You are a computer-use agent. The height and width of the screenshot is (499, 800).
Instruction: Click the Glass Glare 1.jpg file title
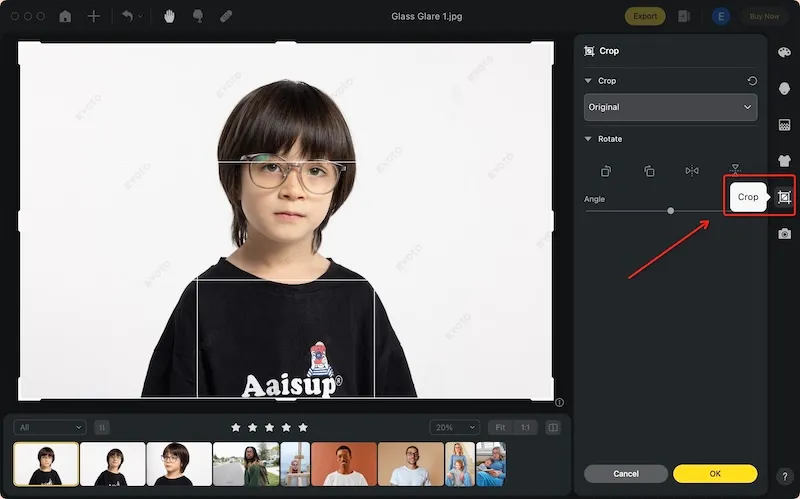427,16
